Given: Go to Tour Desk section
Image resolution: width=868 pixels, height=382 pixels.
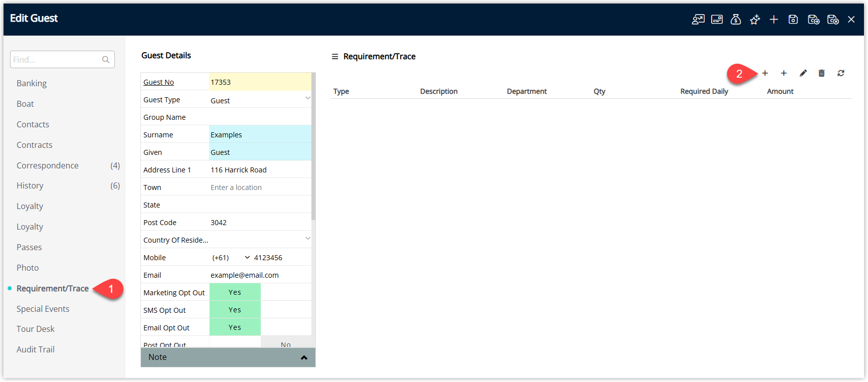Looking at the screenshot, I should click(35, 329).
